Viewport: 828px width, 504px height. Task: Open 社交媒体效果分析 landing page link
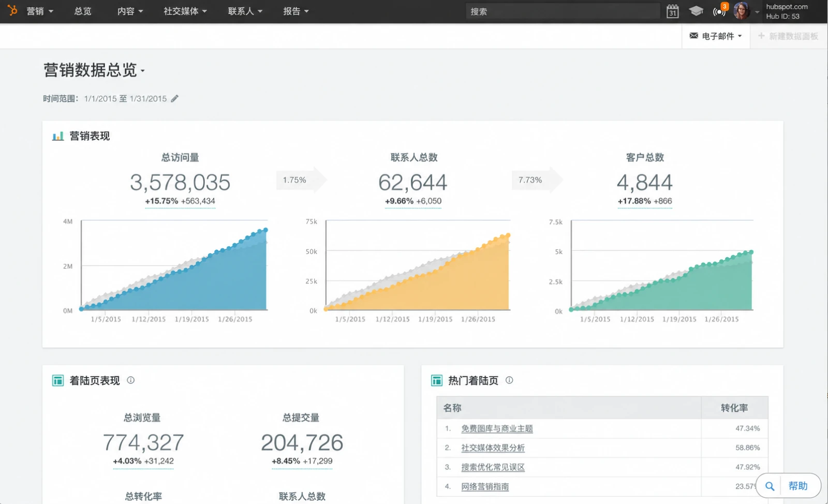pyautogui.click(x=493, y=448)
